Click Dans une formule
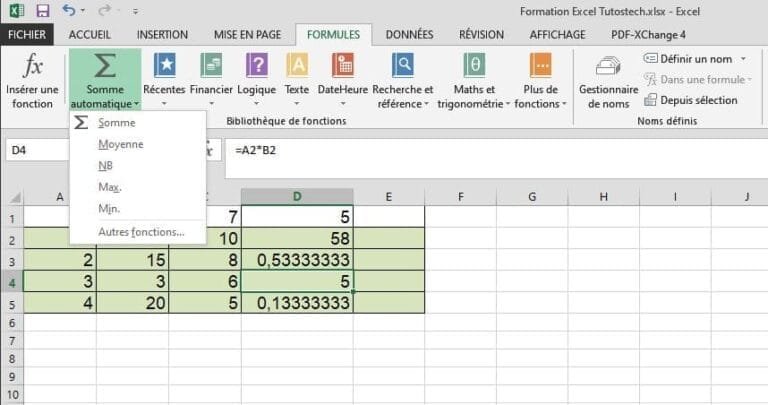768x405 pixels. 697,79
